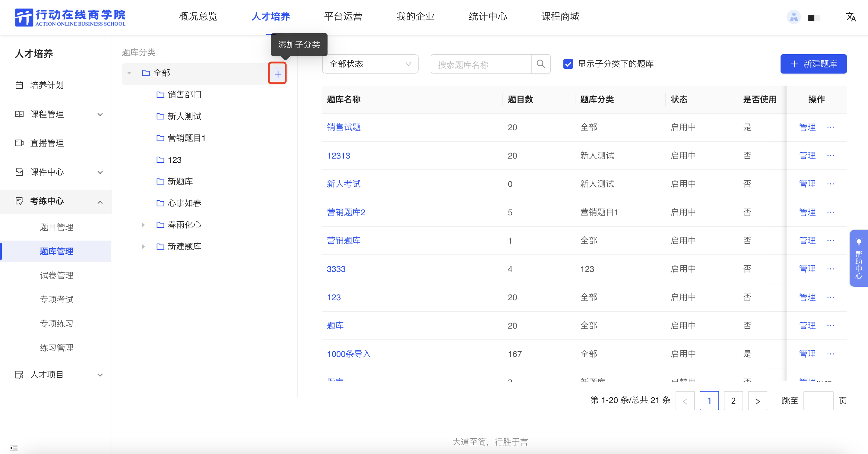This screenshot has height=454, width=868.
Task: Select the 123 folder category
Action: 169,160
